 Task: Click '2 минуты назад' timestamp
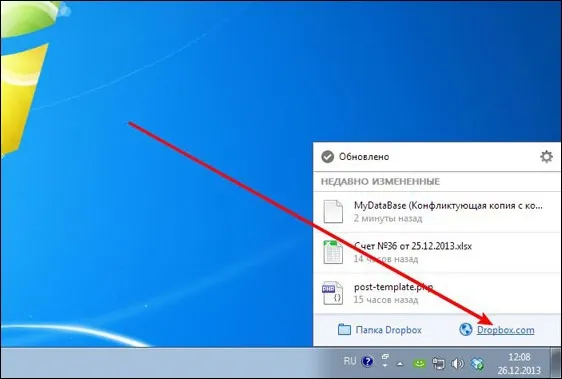pyautogui.click(x=387, y=218)
